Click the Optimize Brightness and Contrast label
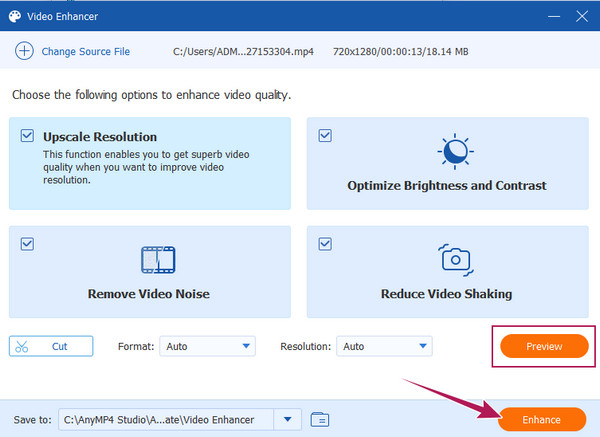The image size is (600, 437). (447, 186)
